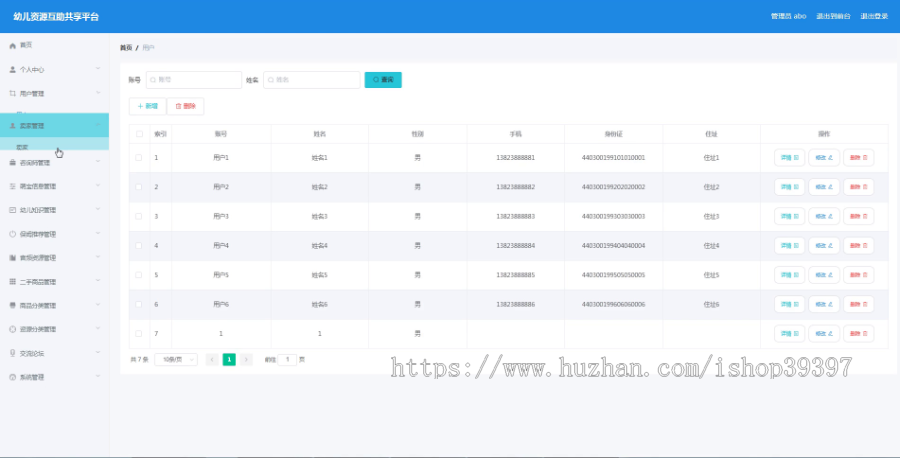Click the magnifier icon in the 账号 search box
Image resolution: width=900 pixels, height=458 pixels.
point(153,80)
